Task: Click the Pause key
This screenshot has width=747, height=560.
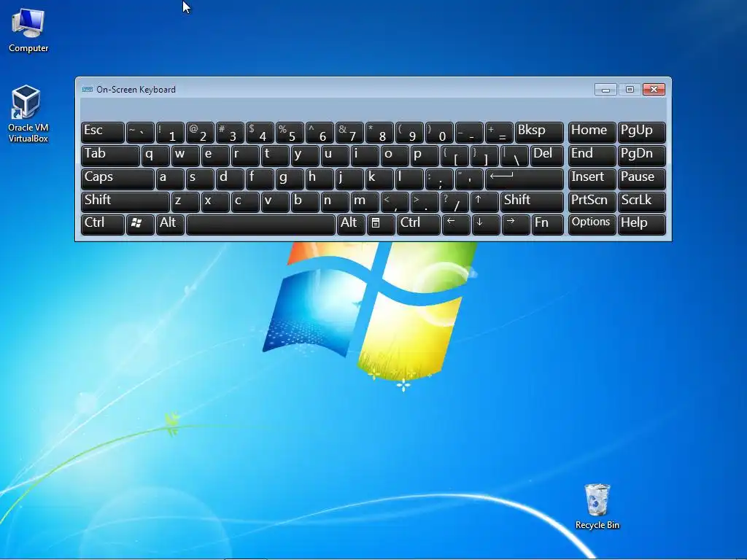Action: [x=641, y=179]
